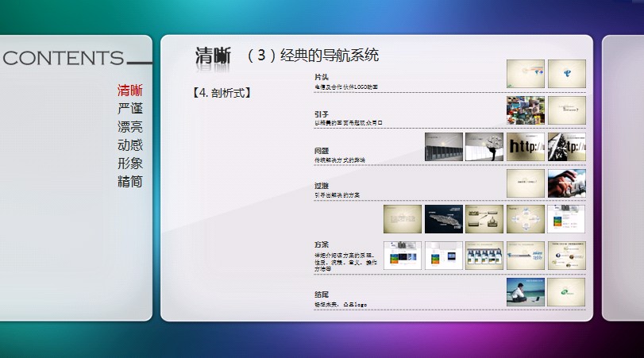Open the dark aerial map thumbnail
Viewport: 644px width, 358px height.
[444, 219]
